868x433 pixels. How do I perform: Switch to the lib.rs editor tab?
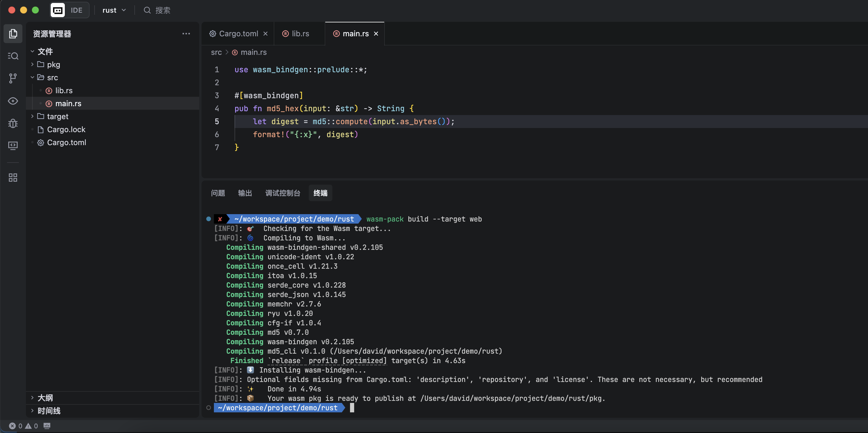click(x=300, y=34)
